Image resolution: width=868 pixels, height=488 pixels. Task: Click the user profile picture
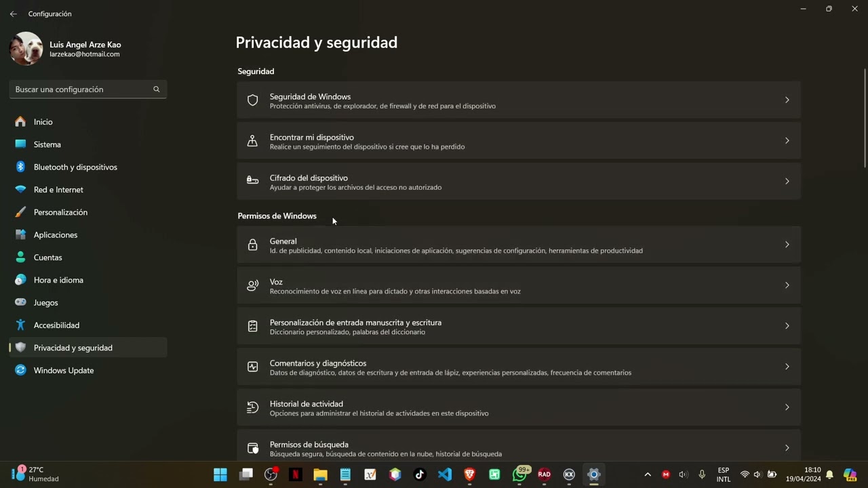(26, 49)
